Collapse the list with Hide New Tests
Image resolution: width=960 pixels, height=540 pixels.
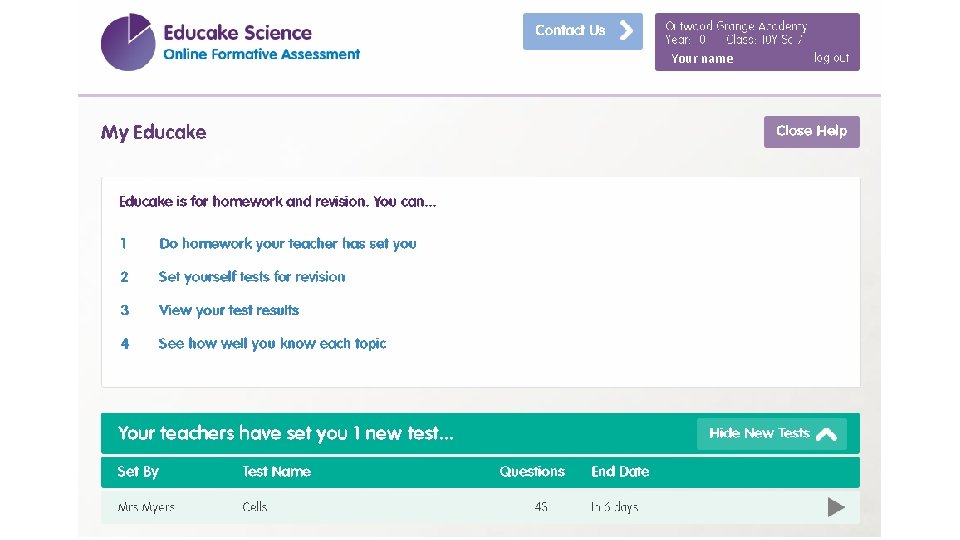[x=771, y=433]
